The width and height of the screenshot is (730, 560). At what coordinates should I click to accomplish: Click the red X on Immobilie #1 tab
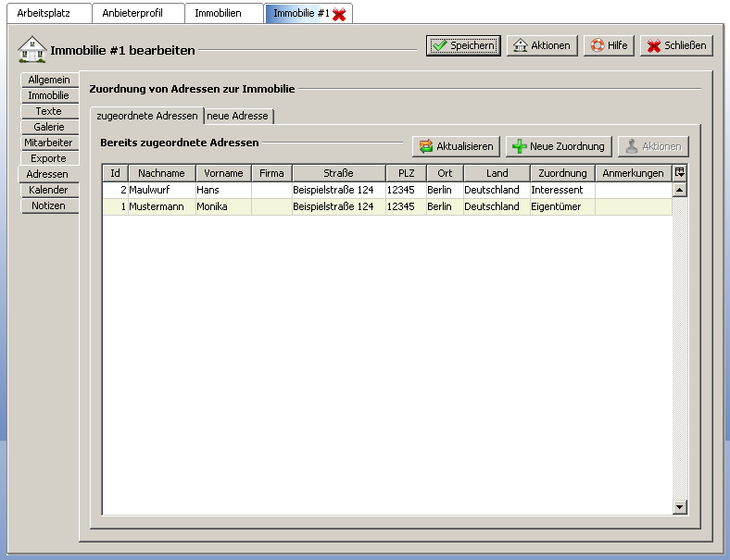tap(339, 14)
